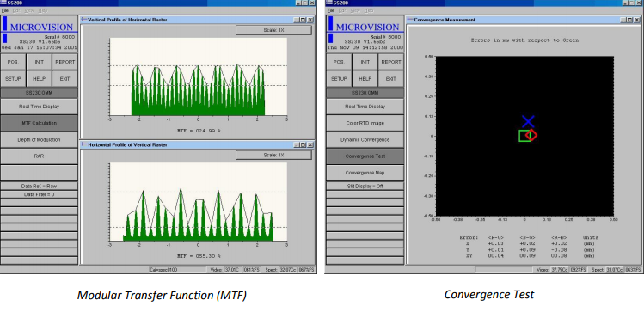
Task: Select the Dynamic Convergence button
Action: (x=365, y=139)
